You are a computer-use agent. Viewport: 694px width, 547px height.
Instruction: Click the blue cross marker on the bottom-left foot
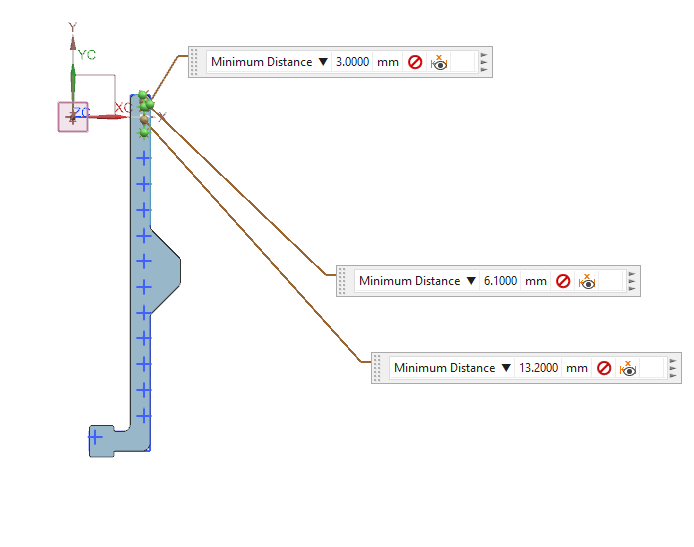[96, 437]
